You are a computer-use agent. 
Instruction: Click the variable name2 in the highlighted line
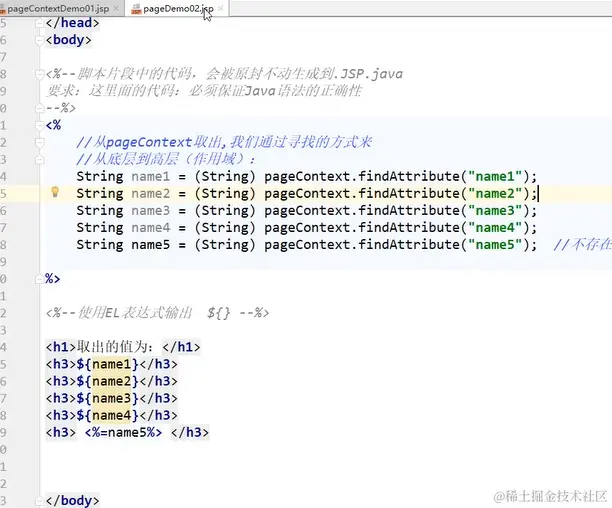point(151,194)
